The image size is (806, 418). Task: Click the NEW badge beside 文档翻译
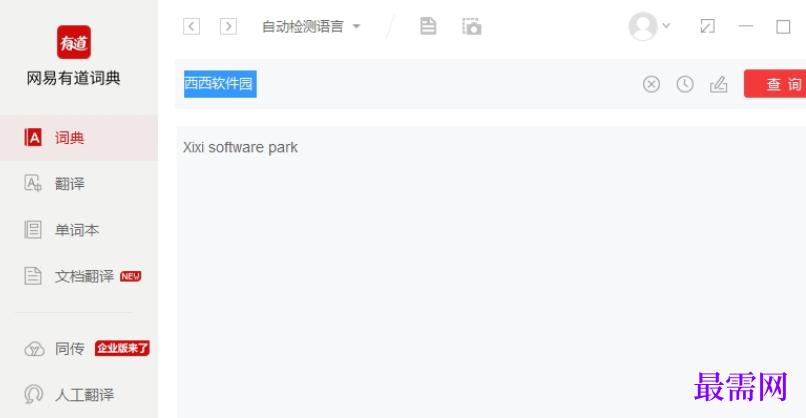(x=131, y=276)
